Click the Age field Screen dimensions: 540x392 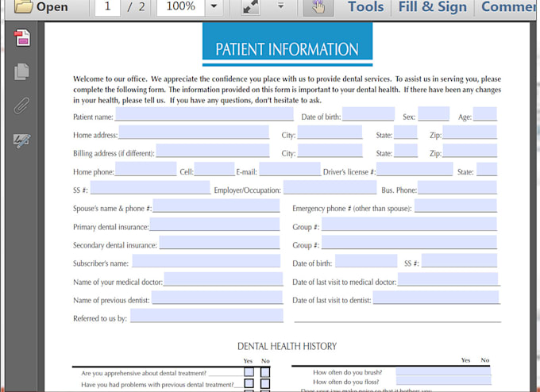[x=485, y=113]
